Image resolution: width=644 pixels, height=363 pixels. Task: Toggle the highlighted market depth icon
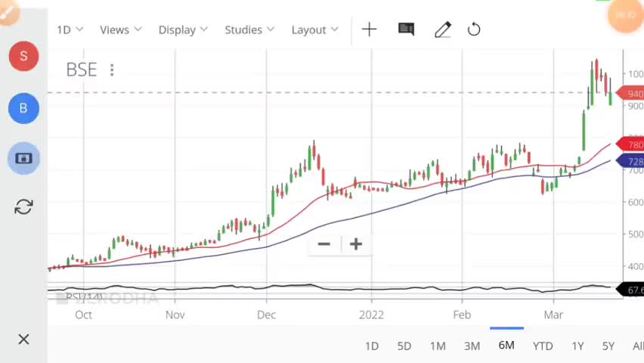point(23,158)
